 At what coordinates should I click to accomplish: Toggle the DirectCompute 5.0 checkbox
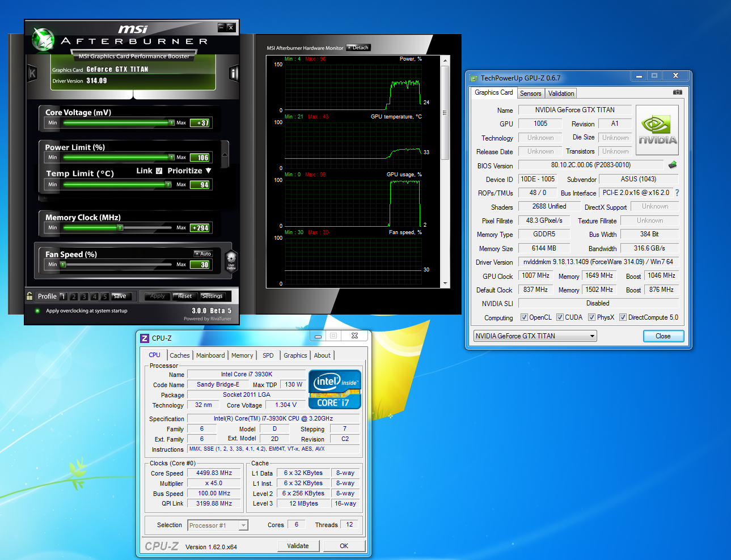pos(623,317)
